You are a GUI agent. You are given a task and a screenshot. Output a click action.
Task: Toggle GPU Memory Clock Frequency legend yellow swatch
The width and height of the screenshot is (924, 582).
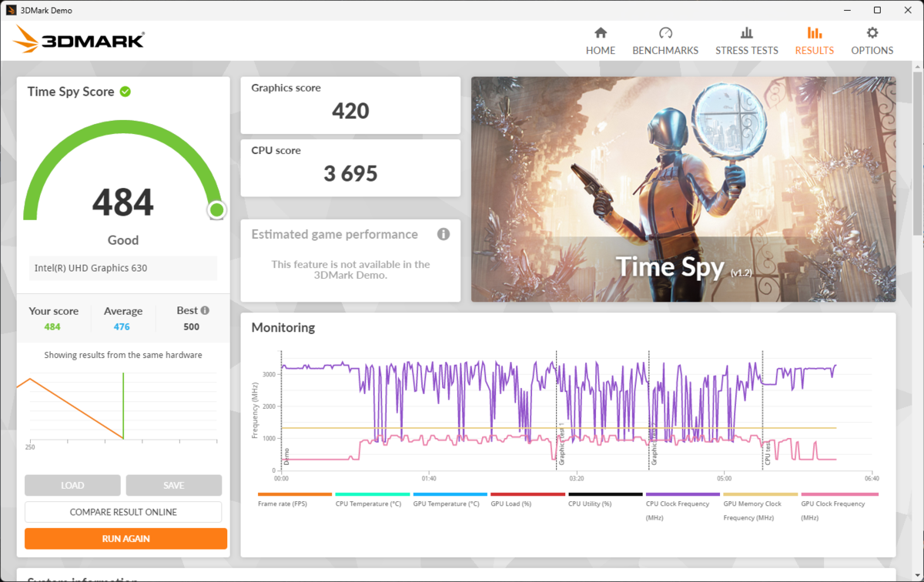click(x=761, y=494)
